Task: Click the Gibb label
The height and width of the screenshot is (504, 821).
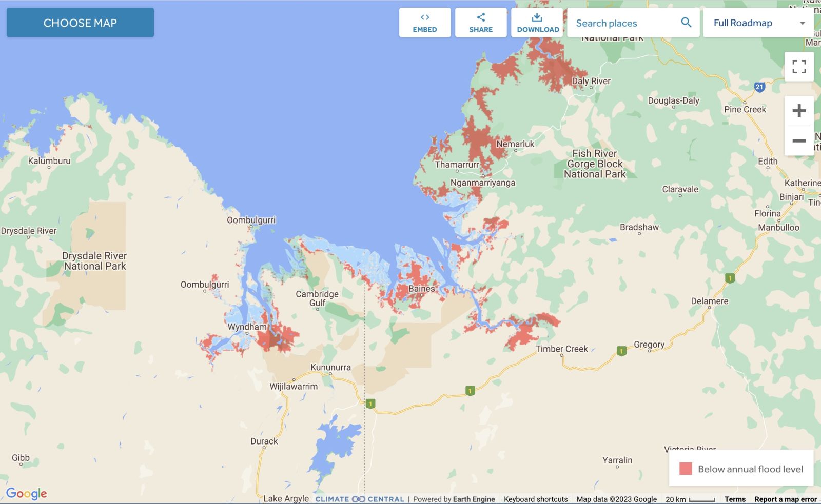Action: (21, 458)
